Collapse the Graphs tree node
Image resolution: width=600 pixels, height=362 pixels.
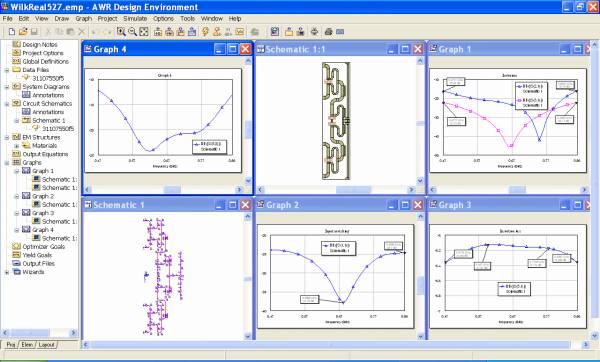[7, 163]
